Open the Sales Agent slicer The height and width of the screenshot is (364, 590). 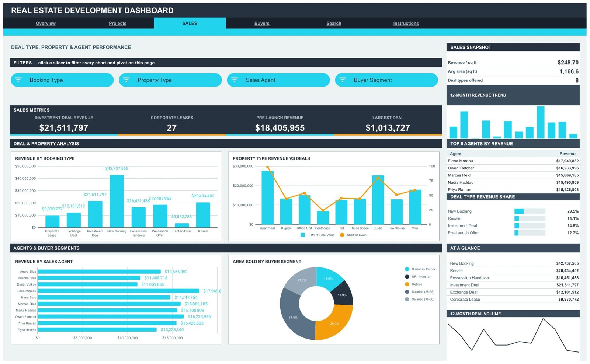click(278, 80)
